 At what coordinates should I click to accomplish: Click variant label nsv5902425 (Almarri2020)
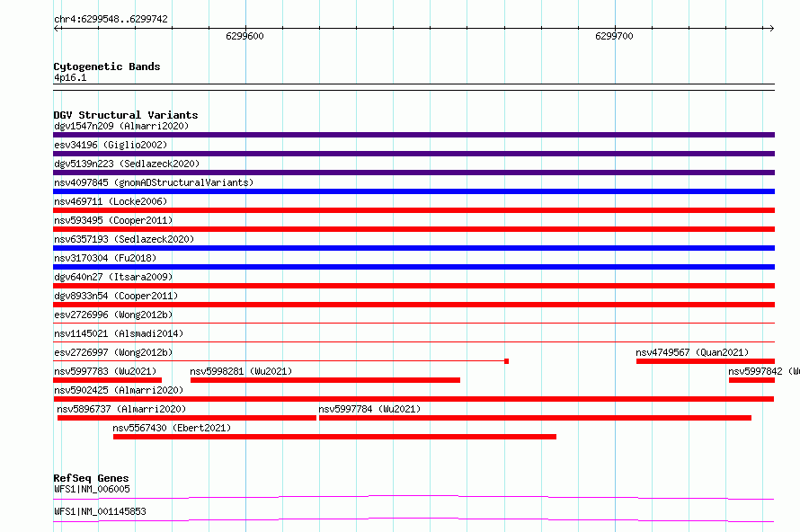[119, 390]
